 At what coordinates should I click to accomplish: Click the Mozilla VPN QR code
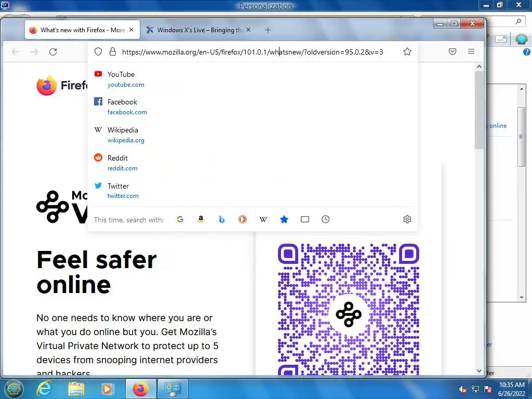click(349, 309)
